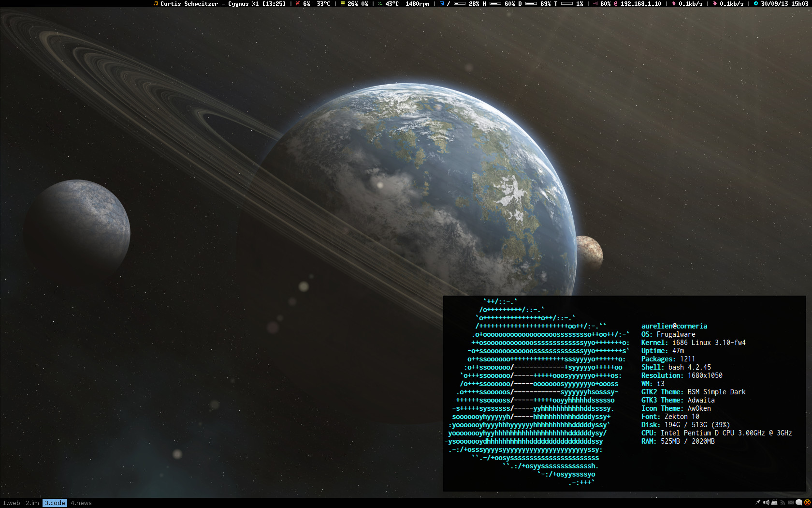Click the pink upload arrow icon
This screenshot has width=812, height=508.
pos(674,3)
